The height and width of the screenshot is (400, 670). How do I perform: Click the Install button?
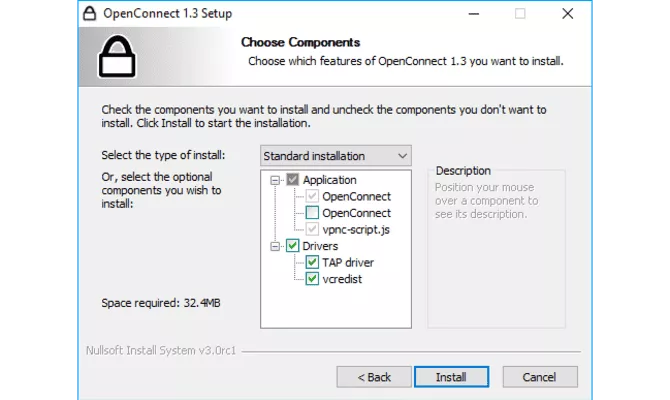(x=451, y=377)
